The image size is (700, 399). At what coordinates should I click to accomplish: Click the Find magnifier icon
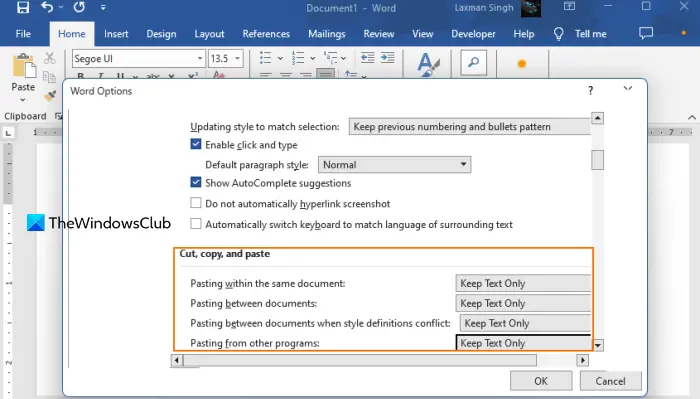(473, 63)
